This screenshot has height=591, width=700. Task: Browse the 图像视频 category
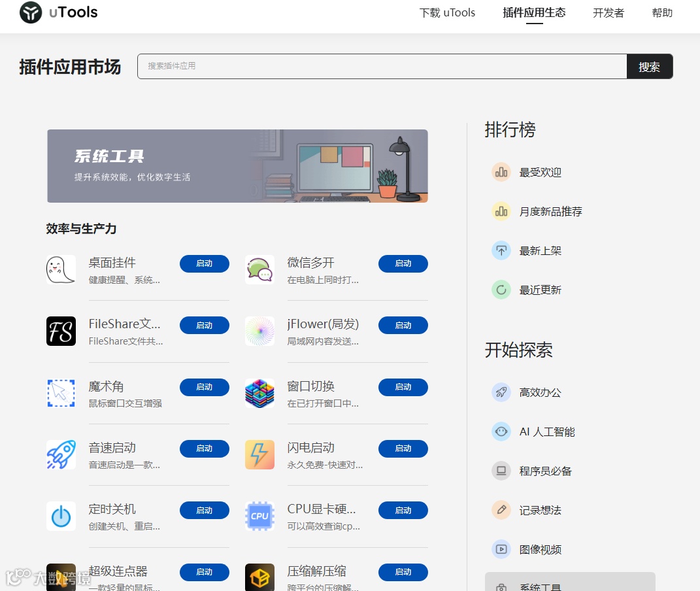coord(540,550)
